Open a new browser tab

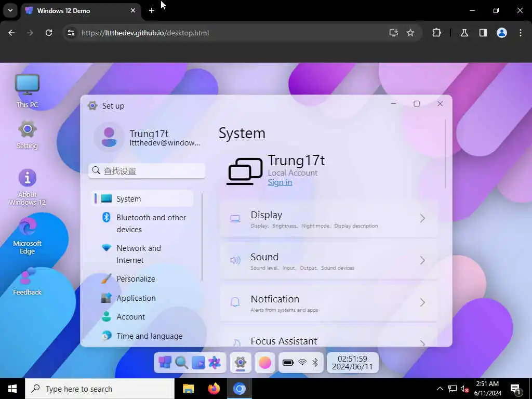[x=152, y=10]
